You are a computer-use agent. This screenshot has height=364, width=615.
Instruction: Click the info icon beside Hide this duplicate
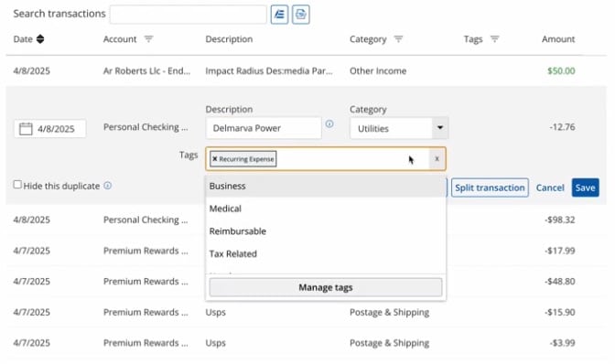tap(107, 186)
